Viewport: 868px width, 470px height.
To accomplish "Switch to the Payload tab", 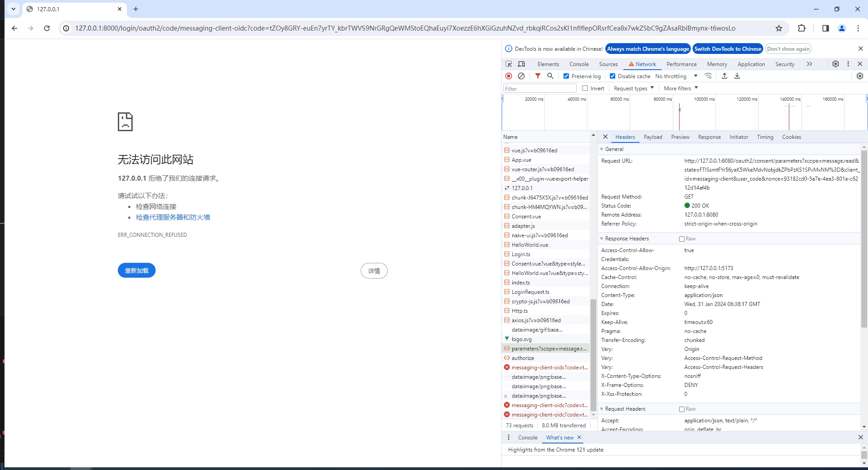I will [653, 137].
